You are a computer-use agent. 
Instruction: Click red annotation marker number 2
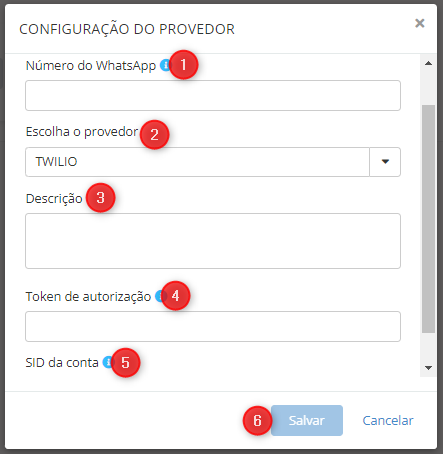coord(154,135)
